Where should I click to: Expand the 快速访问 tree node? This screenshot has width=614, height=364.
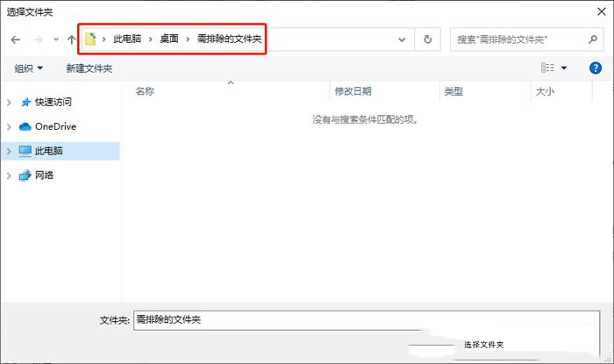click(x=9, y=103)
